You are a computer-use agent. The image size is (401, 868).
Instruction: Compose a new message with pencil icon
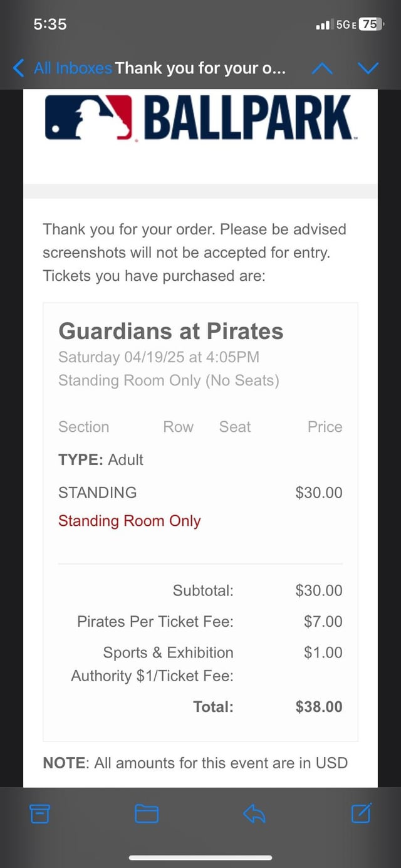point(362,813)
